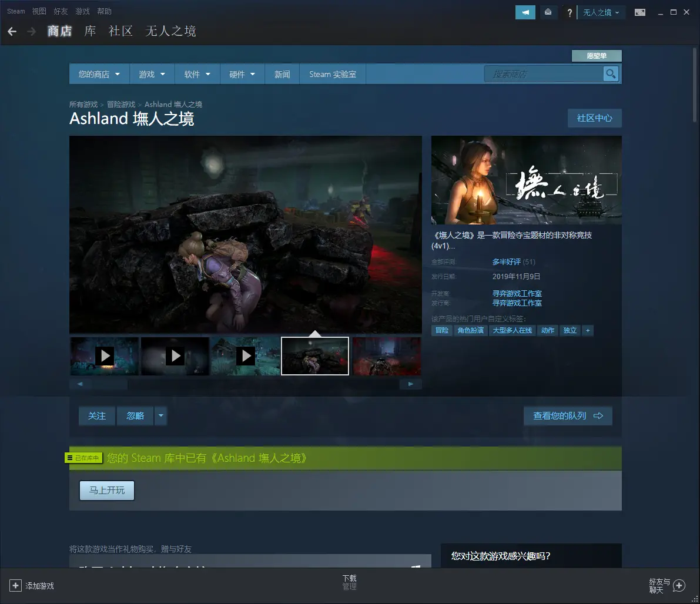
Task: Expand the 您的商店 dropdown
Action: coord(99,74)
